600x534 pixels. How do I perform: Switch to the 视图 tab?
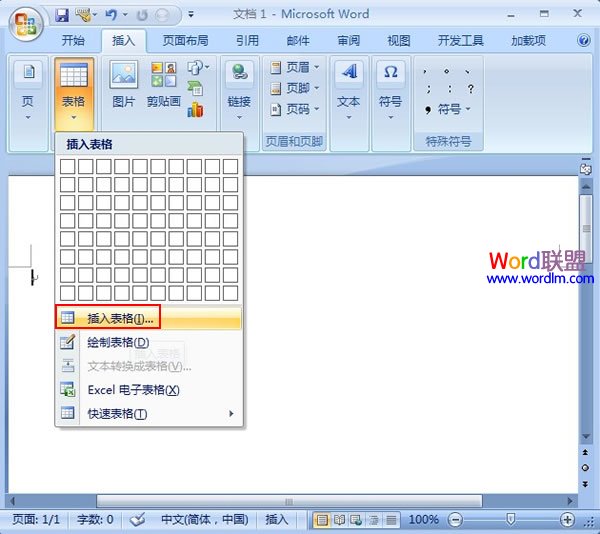pos(399,40)
